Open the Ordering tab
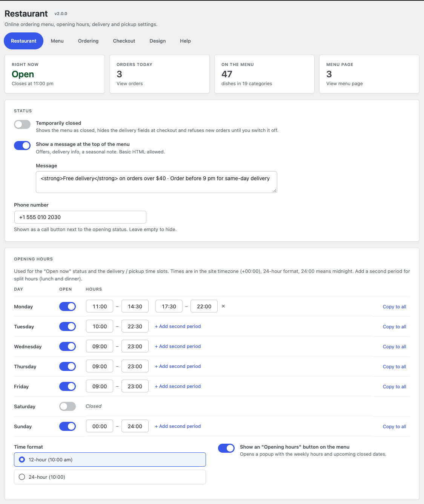 tap(88, 41)
